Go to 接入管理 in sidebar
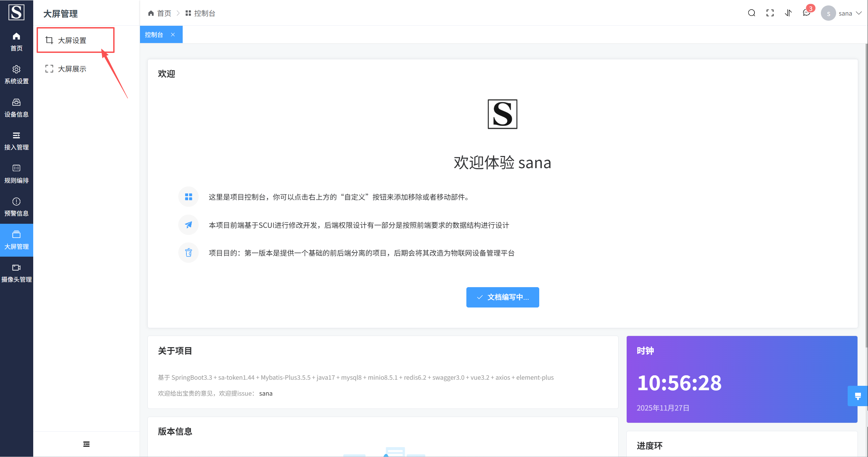The width and height of the screenshot is (868, 457). (x=16, y=141)
